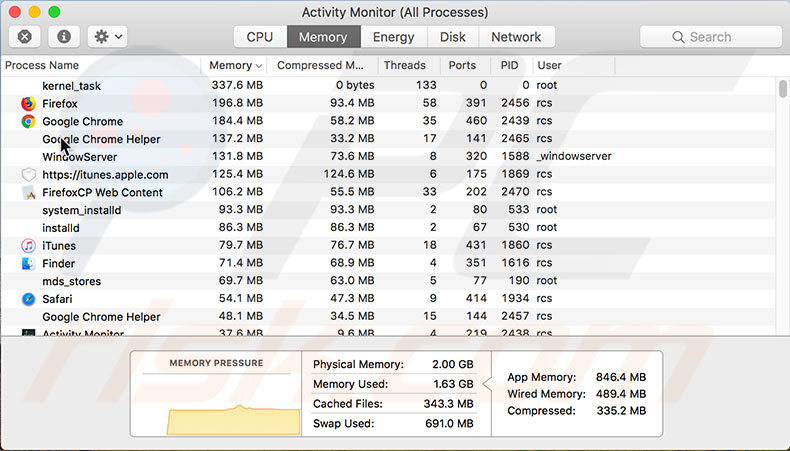Screen dimensions: 790x451
Task: Click the Finder face icon
Action: [x=29, y=263]
